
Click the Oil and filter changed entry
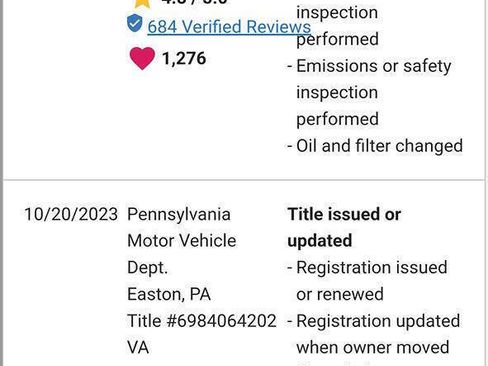[375, 146]
